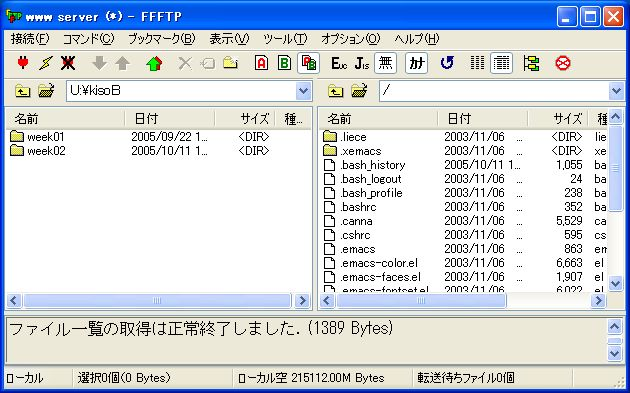This screenshot has height=393, width=630.
Task: Click the week01 folder icon
Action: point(17,136)
